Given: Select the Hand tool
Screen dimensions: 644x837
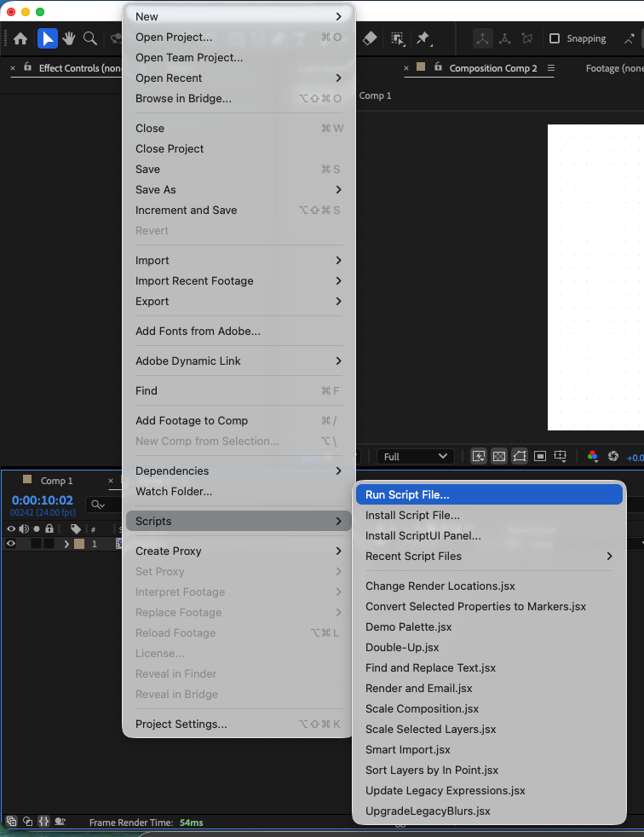Looking at the screenshot, I should 69,38.
